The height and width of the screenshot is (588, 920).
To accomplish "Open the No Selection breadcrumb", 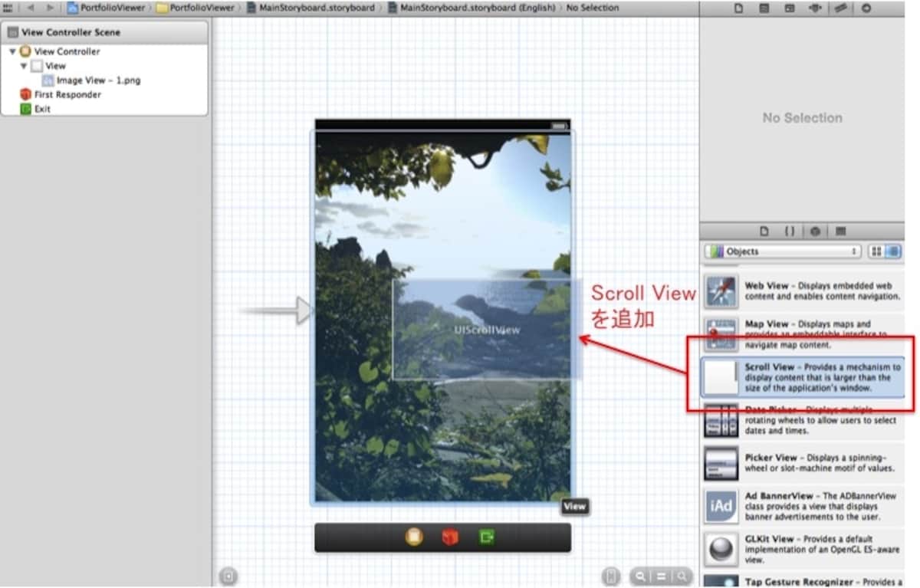I will coord(592,8).
